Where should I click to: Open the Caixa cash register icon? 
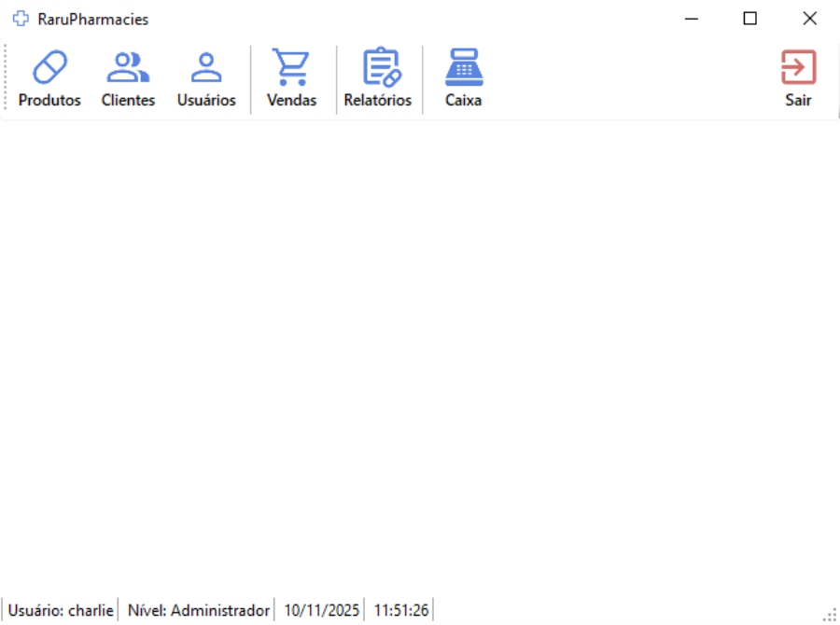463,68
